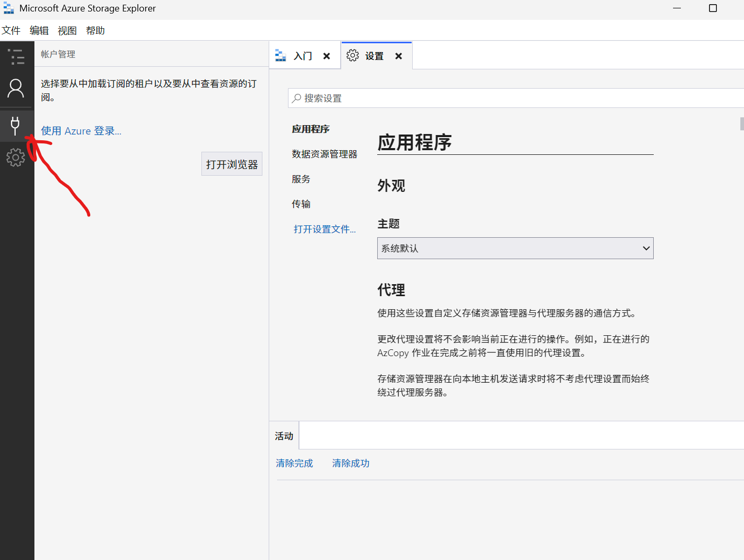Select 应用程序 settings category

pos(311,129)
